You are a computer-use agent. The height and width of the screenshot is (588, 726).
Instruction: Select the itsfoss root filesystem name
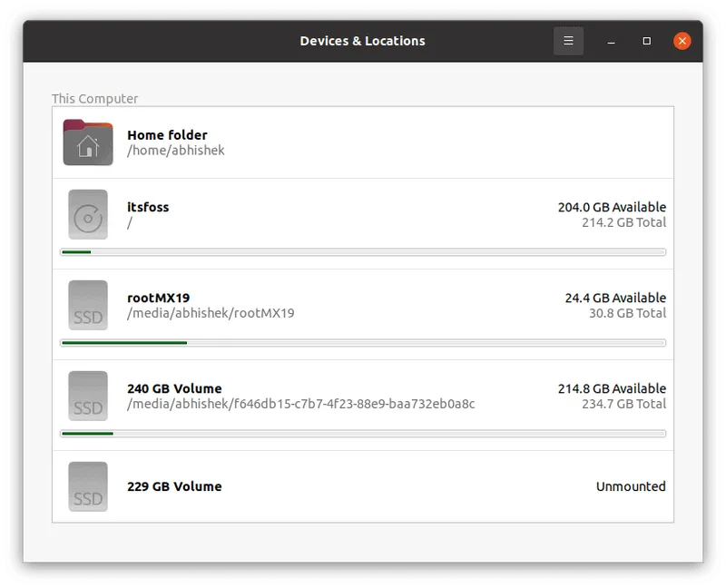[148, 207]
